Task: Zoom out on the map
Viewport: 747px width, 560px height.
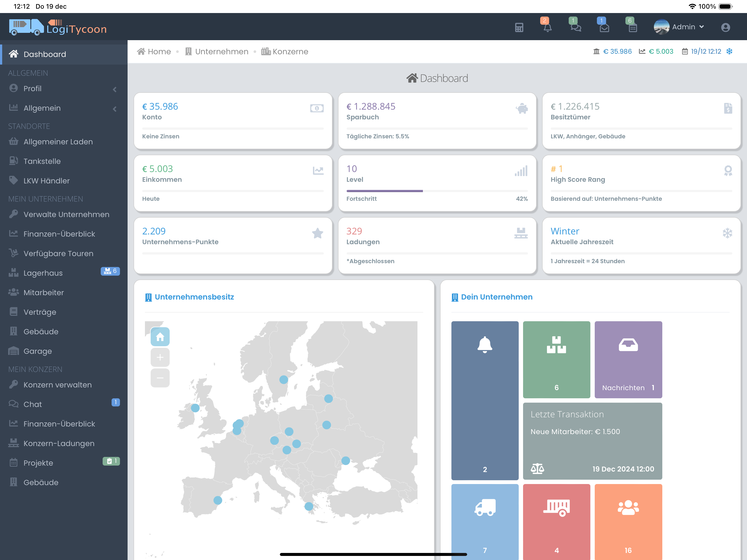Action: tap(160, 378)
